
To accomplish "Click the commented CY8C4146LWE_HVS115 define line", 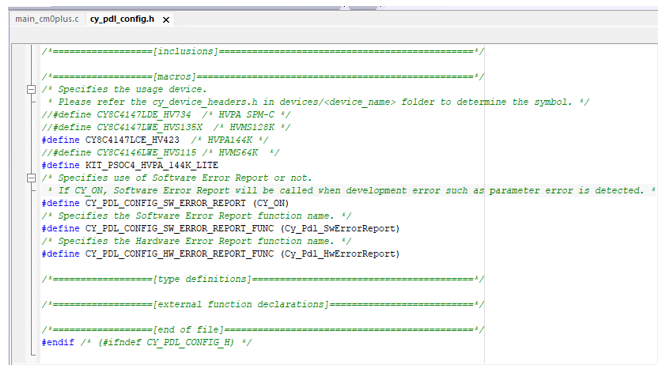I will (160, 152).
